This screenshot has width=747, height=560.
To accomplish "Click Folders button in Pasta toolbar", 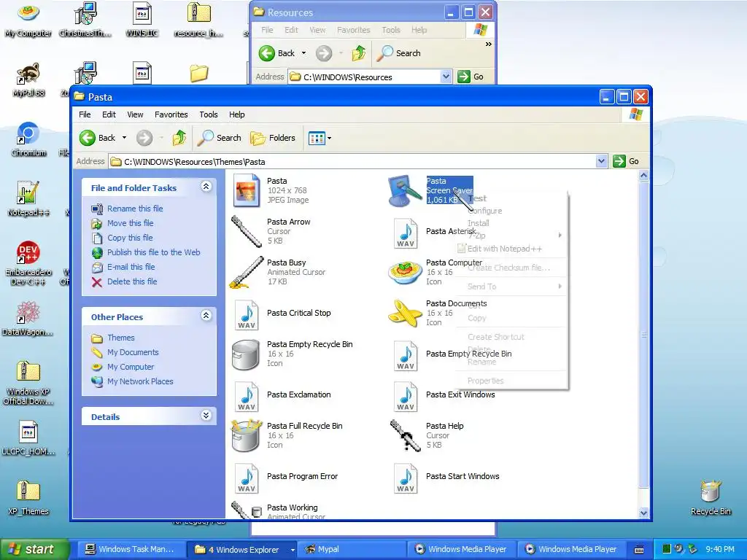I will 273,138.
